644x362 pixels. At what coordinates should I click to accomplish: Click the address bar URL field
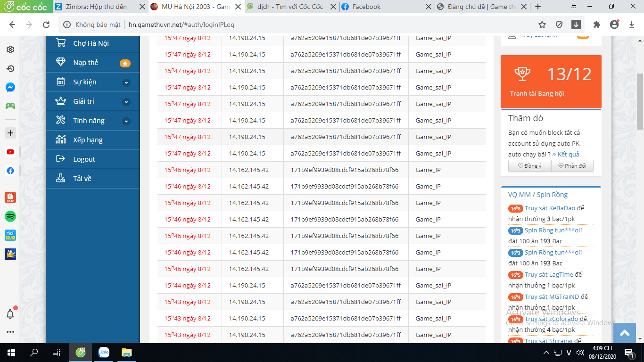point(302,25)
